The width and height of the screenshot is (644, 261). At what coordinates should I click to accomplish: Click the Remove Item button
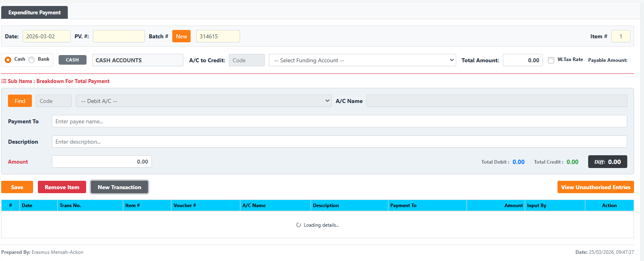point(62,187)
